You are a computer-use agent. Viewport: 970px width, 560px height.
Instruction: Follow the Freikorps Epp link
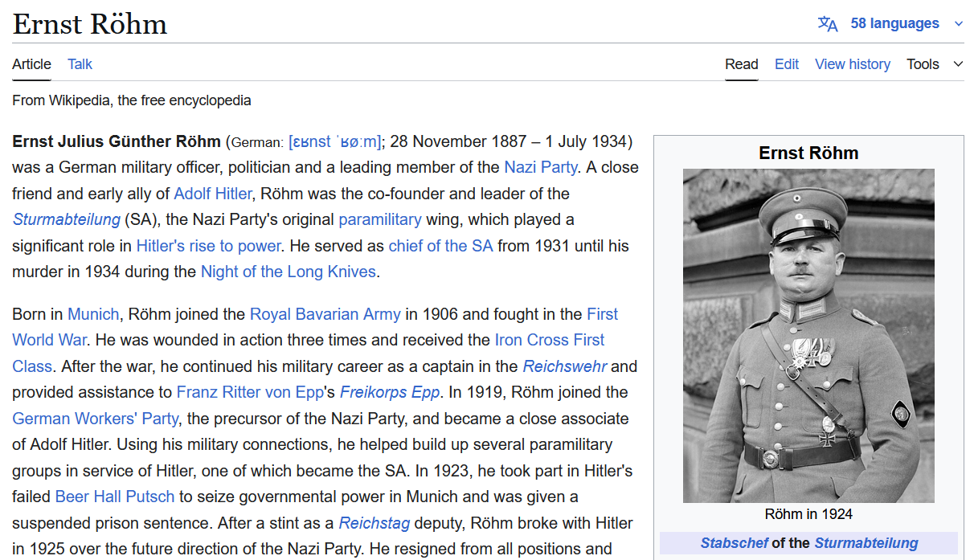(390, 392)
